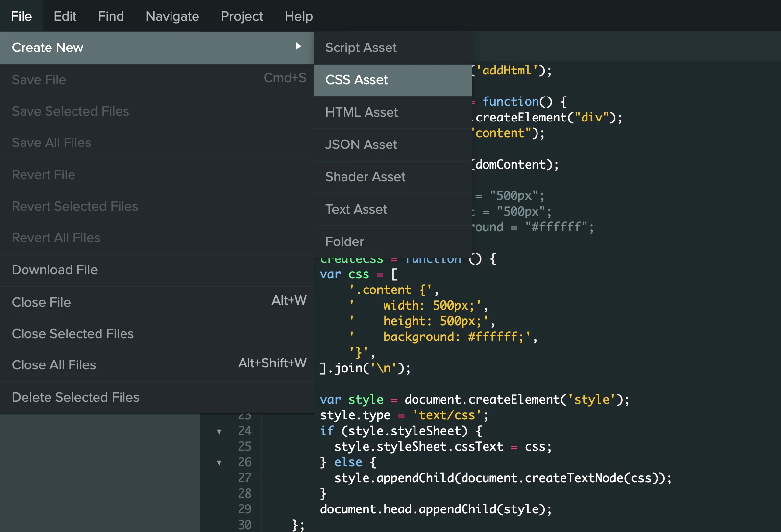Expand the Create New submenu
The width and height of the screenshot is (781, 532).
point(157,48)
